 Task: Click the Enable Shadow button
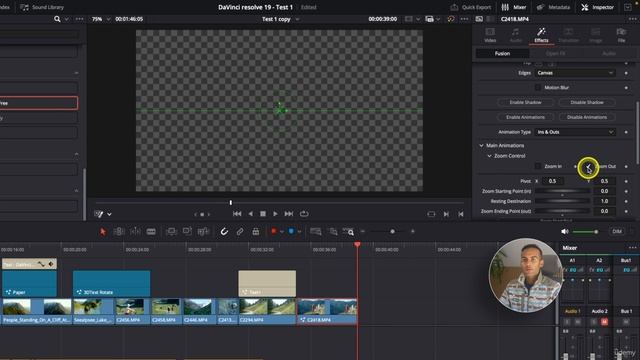[525, 102]
